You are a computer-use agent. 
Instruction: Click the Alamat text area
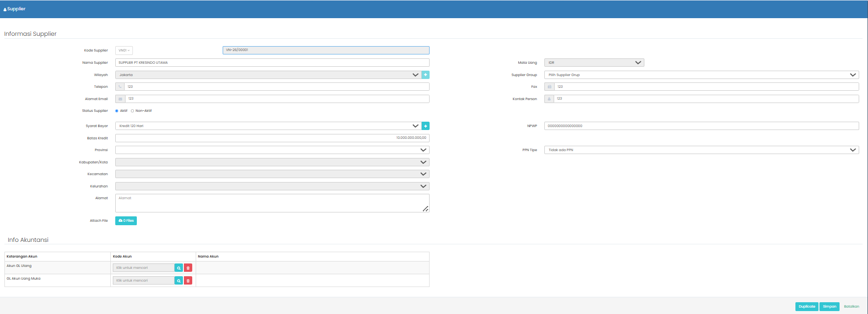pos(272,203)
